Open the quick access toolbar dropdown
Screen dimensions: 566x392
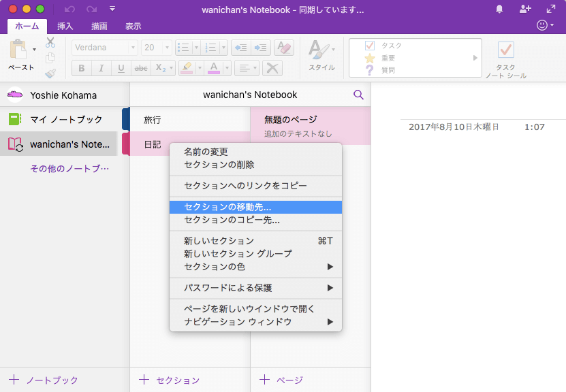tap(112, 9)
